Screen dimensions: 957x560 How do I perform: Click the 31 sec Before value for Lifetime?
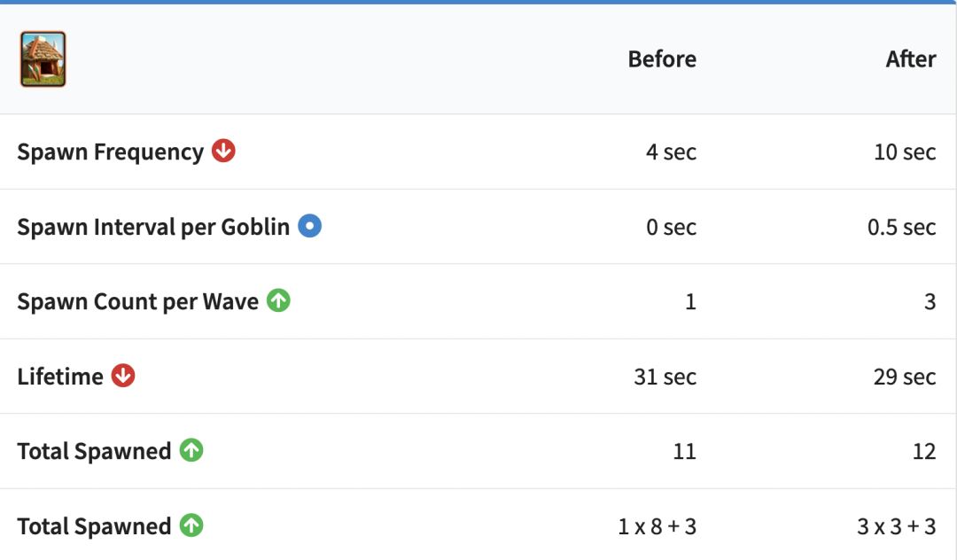click(x=665, y=377)
